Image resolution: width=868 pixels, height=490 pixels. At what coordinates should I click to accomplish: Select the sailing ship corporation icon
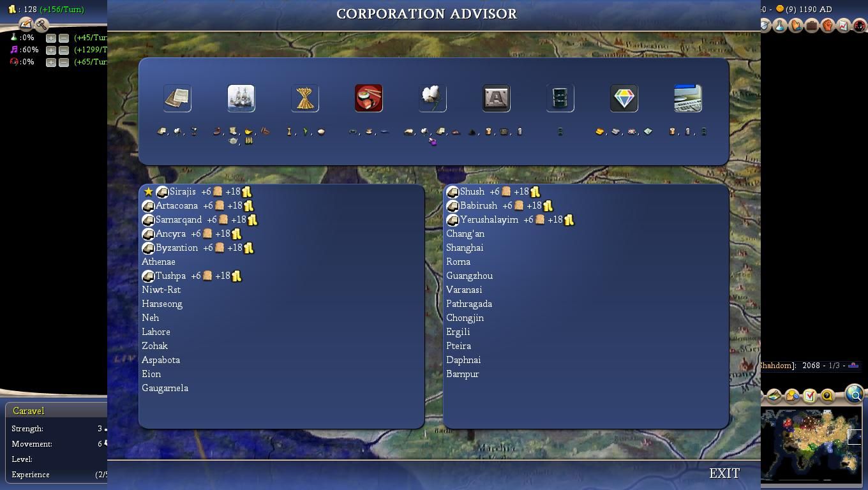pos(241,98)
